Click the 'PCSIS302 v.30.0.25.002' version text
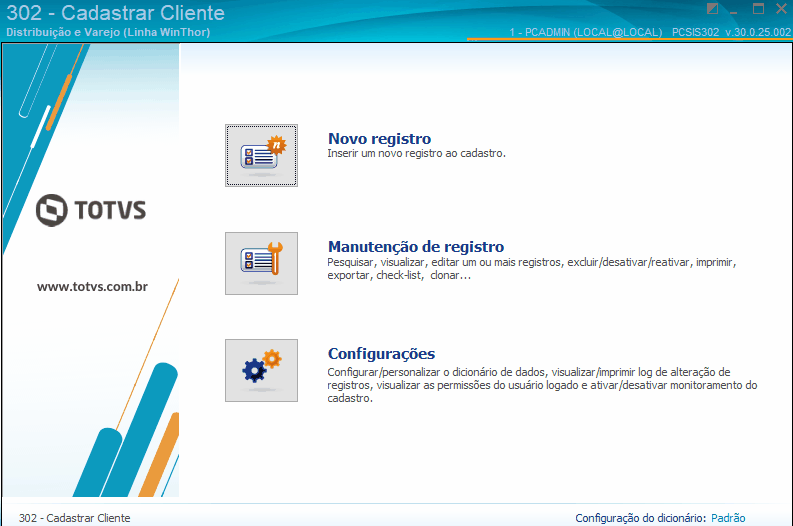This screenshot has width=793, height=526. (x=731, y=32)
